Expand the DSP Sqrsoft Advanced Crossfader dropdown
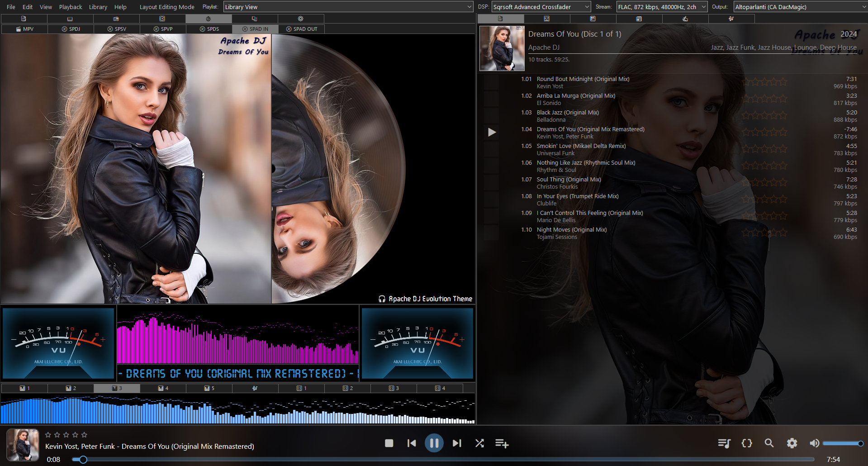The width and height of the screenshot is (868, 466). coord(541,7)
